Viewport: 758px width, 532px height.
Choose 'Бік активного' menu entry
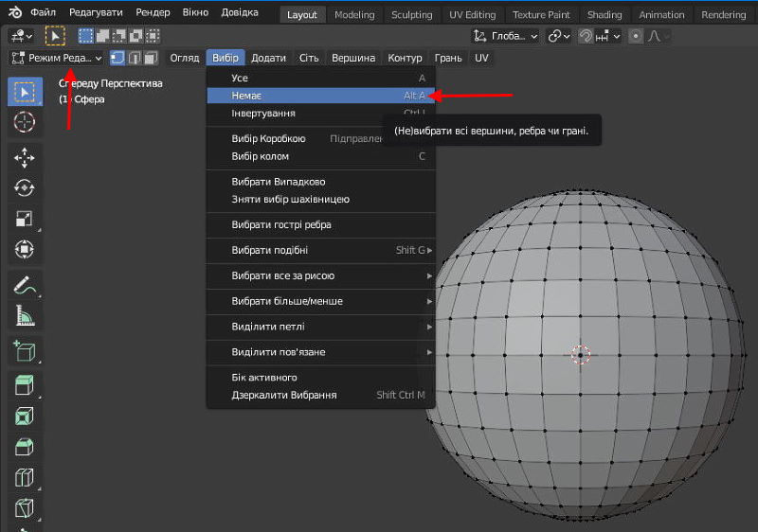[x=321, y=378]
